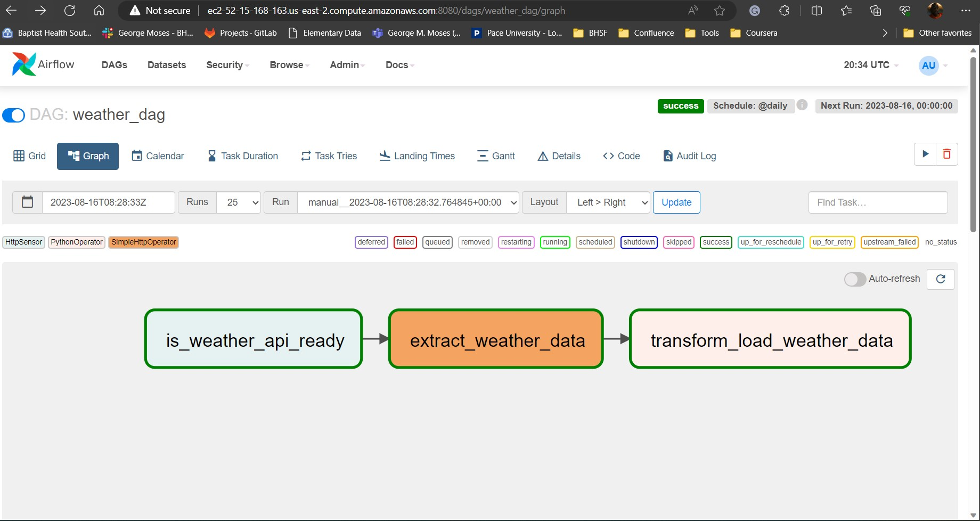This screenshot has height=521, width=980.
Task: Change the Layout dropdown from Left > Right
Action: pyautogui.click(x=608, y=202)
